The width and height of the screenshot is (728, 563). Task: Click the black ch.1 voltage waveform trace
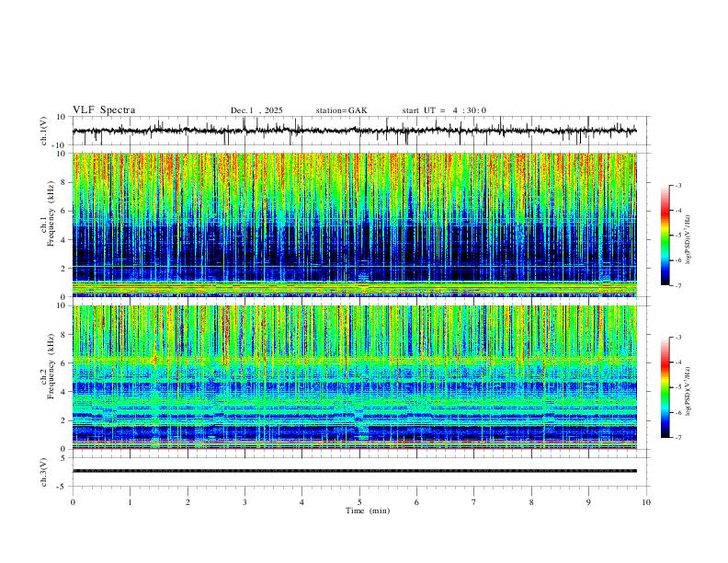(354, 131)
